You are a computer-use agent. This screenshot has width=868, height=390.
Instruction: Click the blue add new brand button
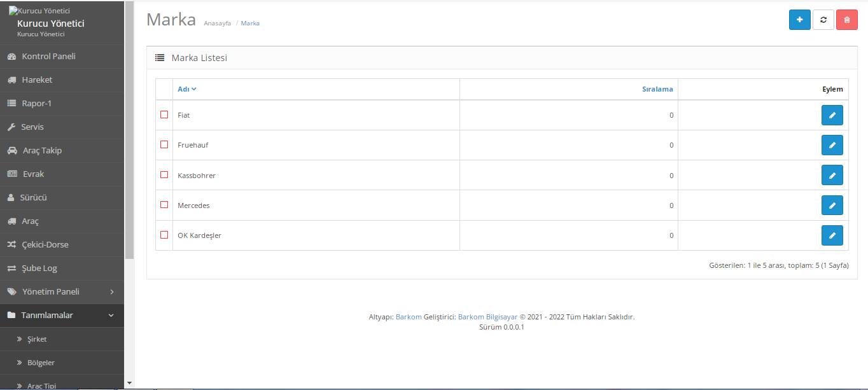[x=799, y=20]
